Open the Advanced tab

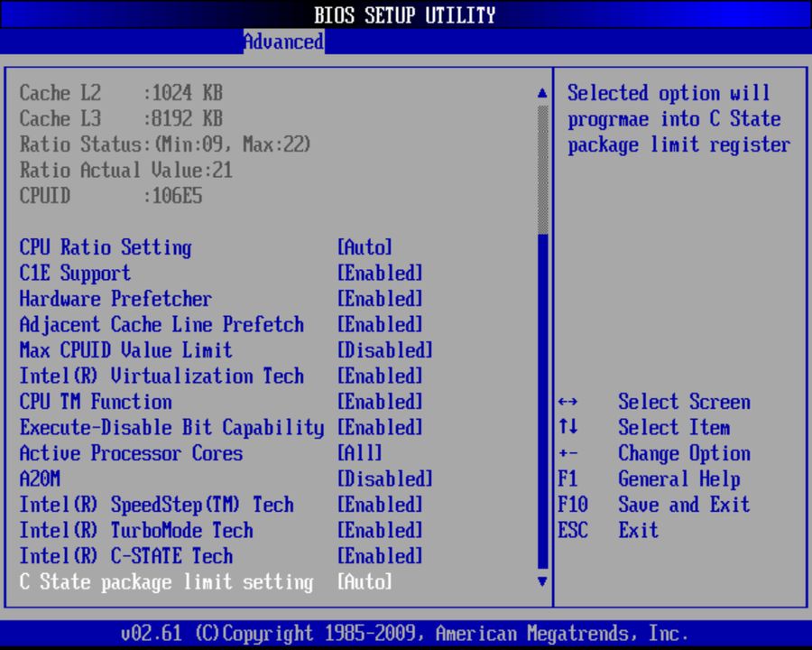[284, 42]
